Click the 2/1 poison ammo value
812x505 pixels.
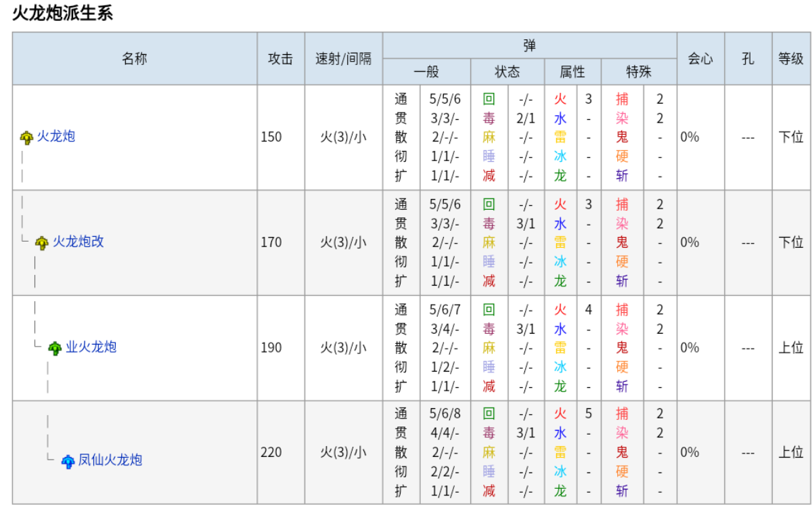pos(526,118)
